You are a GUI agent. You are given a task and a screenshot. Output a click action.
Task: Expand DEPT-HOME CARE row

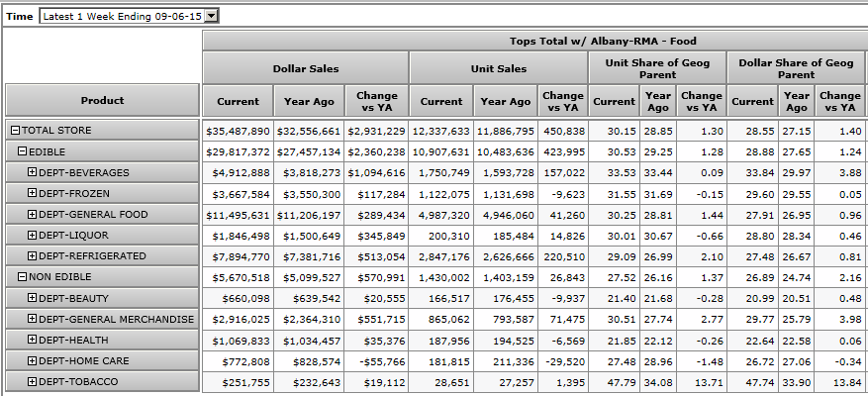click(x=32, y=360)
